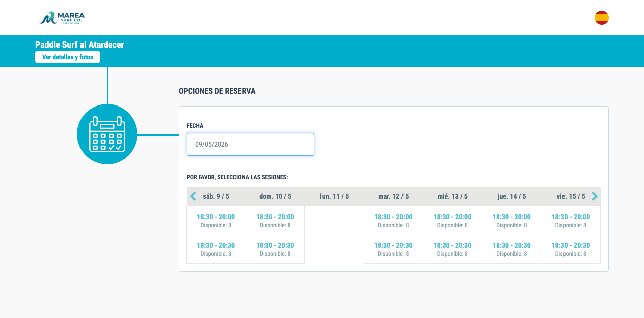Choose Thursday 18:30 - 20:00 session
Screen dimensions: 644x318
click(x=512, y=221)
